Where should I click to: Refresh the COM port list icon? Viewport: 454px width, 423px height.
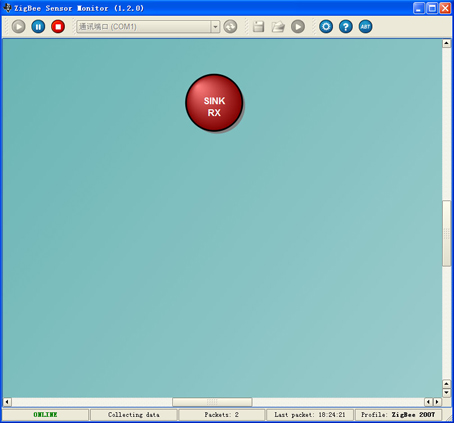(230, 26)
